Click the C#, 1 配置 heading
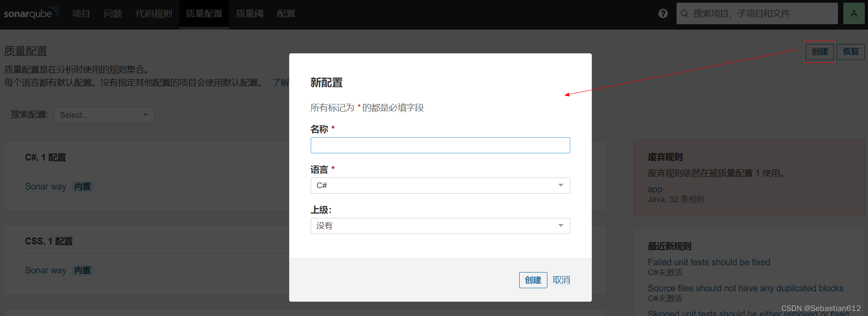 (x=46, y=157)
